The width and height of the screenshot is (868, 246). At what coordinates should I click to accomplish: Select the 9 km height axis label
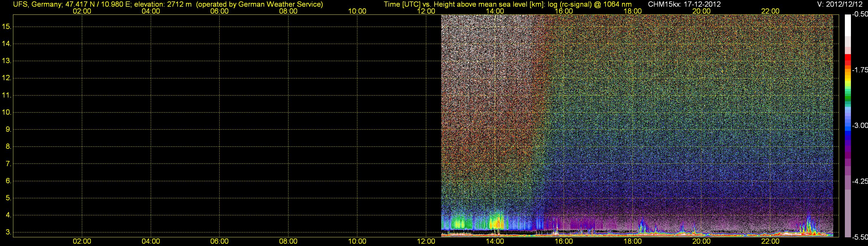tap(8, 129)
